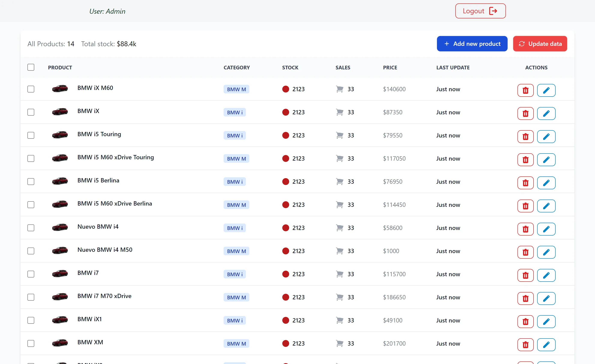Click the BMW XM car thumbnail
The image size is (595, 364).
(60, 343)
